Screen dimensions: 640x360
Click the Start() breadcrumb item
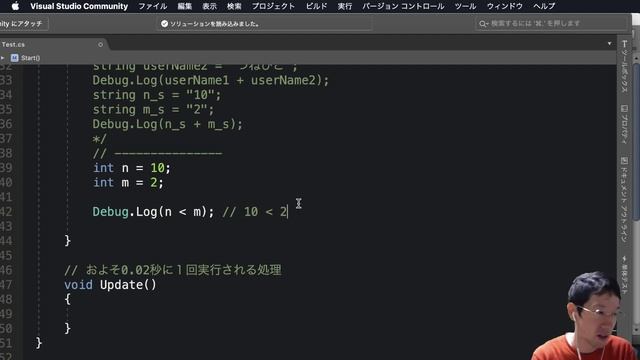pos(31,58)
